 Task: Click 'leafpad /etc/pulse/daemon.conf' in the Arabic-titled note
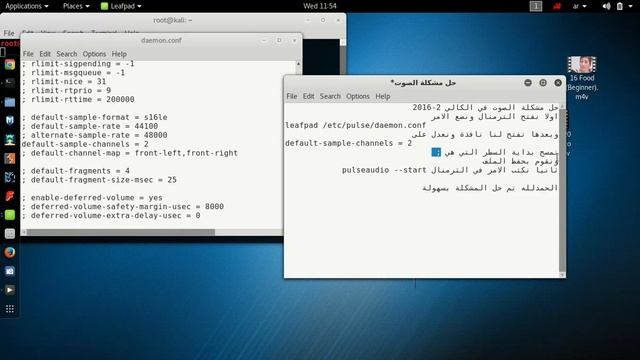[355, 125]
